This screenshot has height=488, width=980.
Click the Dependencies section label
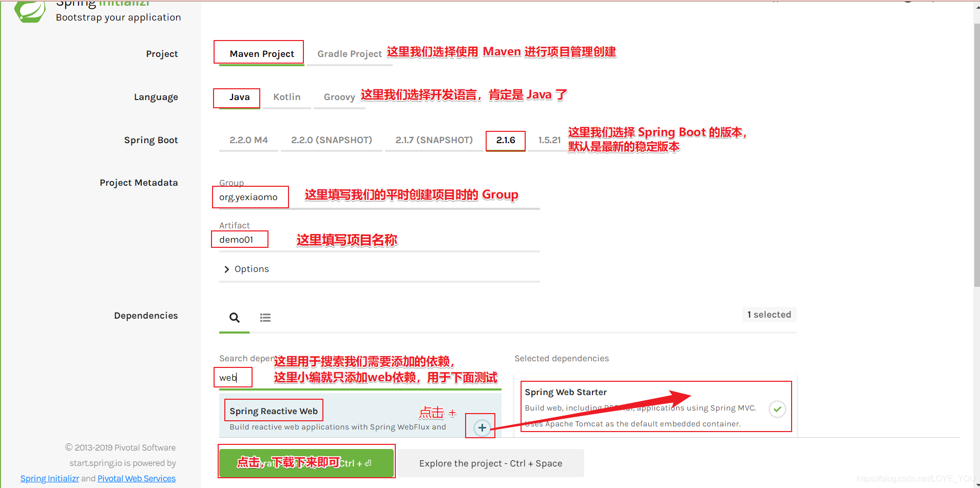[146, 316]
